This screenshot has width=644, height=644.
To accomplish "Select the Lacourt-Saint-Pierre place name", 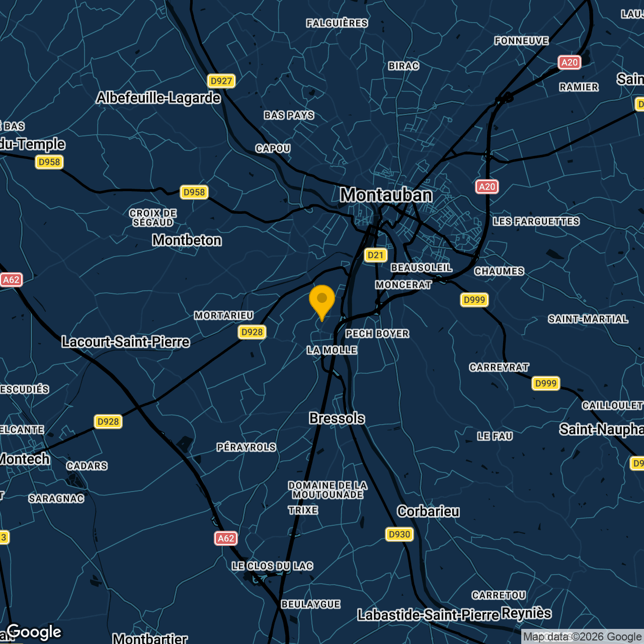I will click(x=125, y=341).
